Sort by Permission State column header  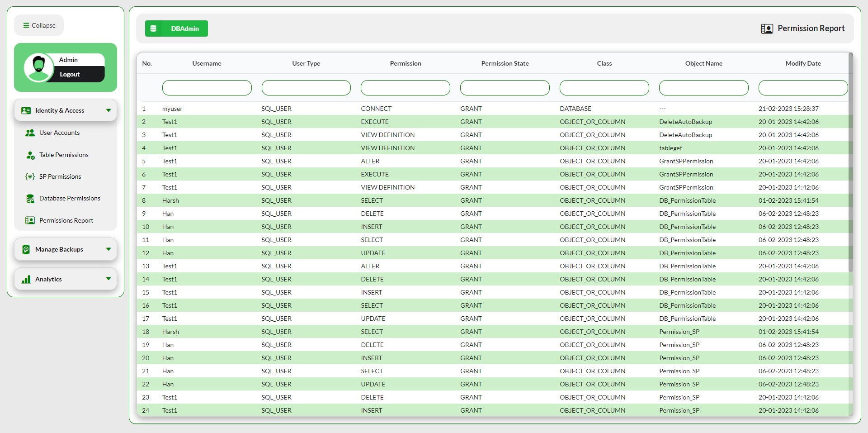(505, 63)
